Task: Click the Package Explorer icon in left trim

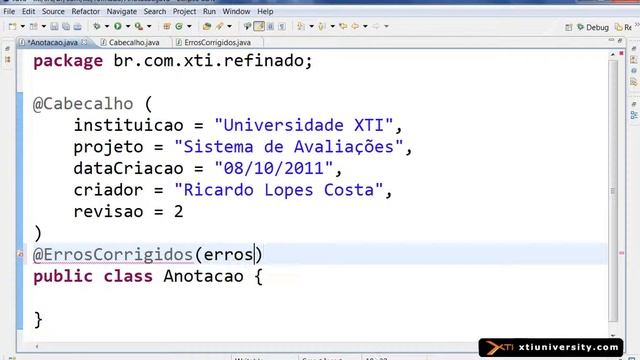Action: tap(8, 60)
